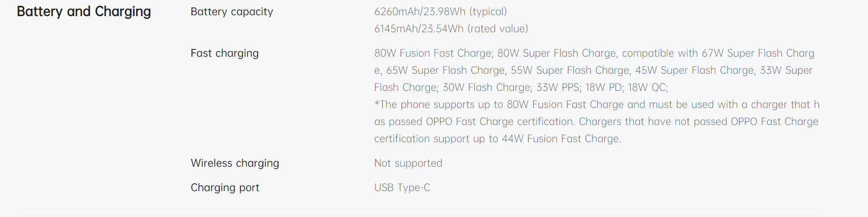The image size is (868, 217).
Task: Click the OPPO Fast Charge certification sentence
Action: tap(596, 122)
